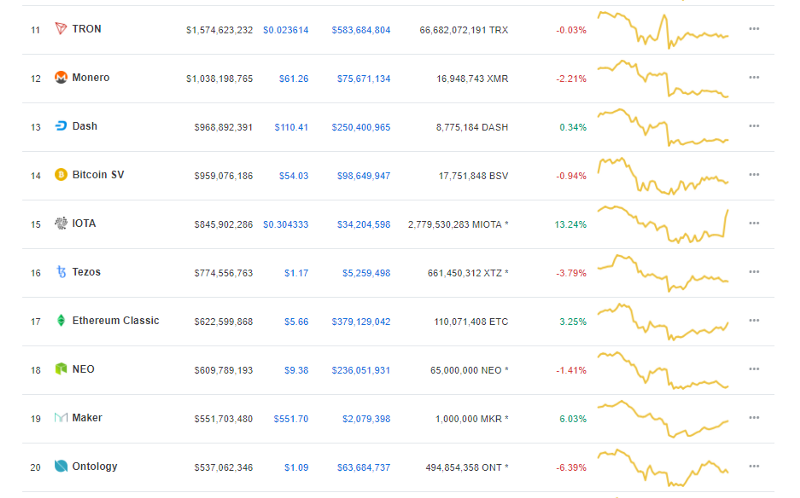Screen dimensions: 800x498
Task: Click TRON price $0.023614 link
Action: click(286, 30)
